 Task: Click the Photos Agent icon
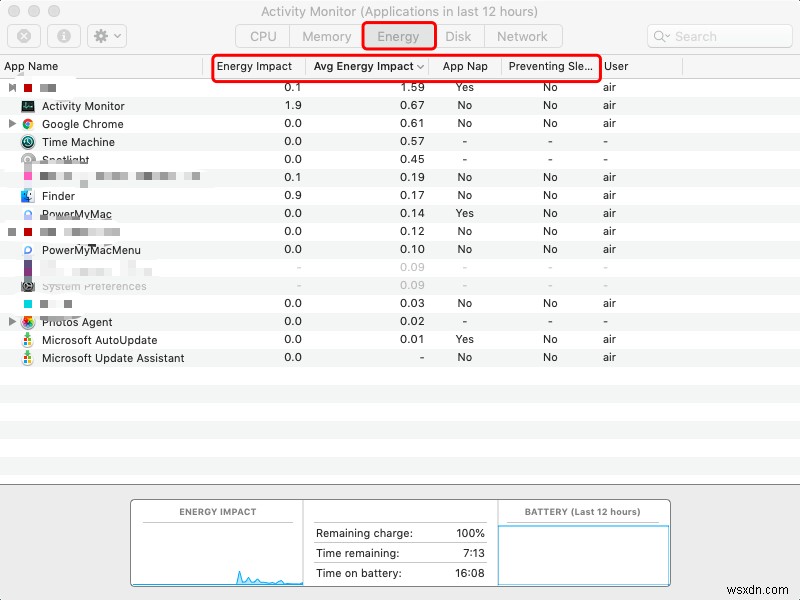click(x=27, y=322)
